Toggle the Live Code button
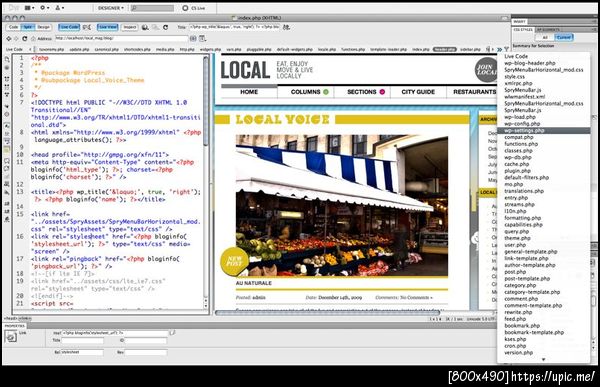 [69, 27]
